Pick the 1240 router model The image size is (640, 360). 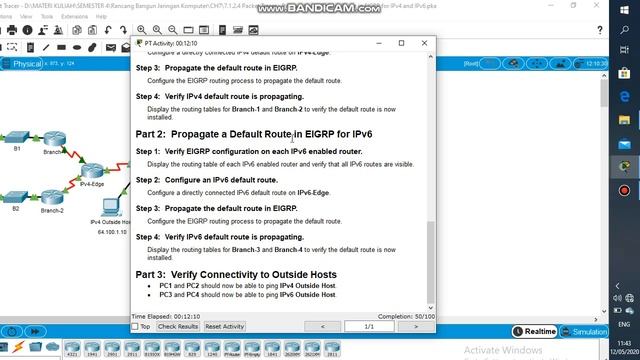pos(212,349)
